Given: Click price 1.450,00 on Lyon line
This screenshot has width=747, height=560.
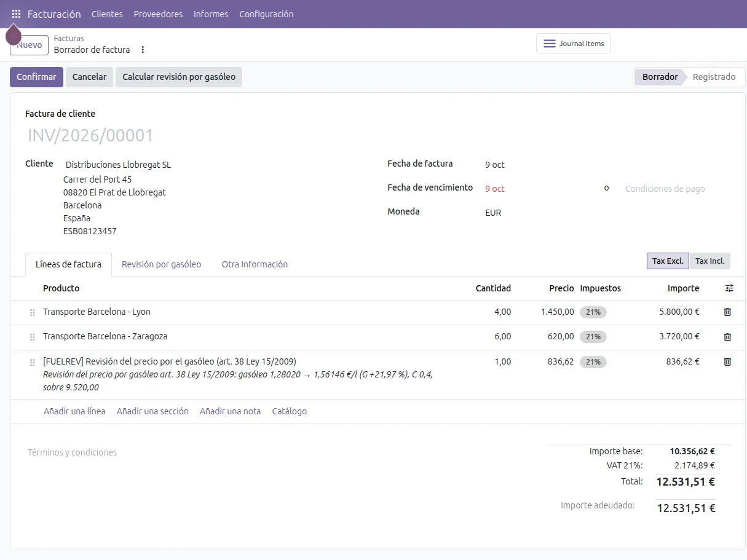Looking at the screenshot, I should pyautogui.click(x=558, y=312).
